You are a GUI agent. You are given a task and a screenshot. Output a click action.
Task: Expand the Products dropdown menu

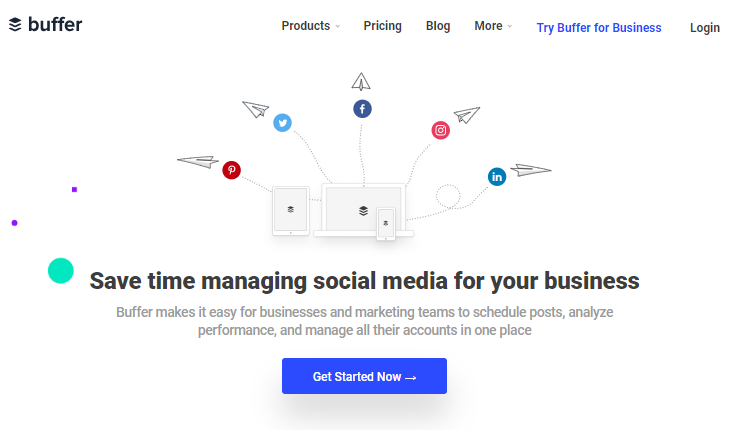pos(310,26)
